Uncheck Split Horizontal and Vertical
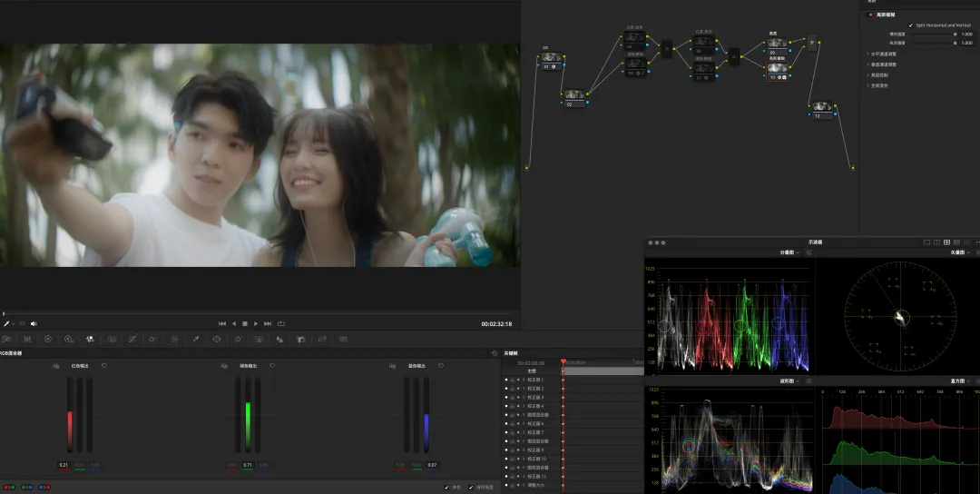980x494 pixels. tap(911, 25)
